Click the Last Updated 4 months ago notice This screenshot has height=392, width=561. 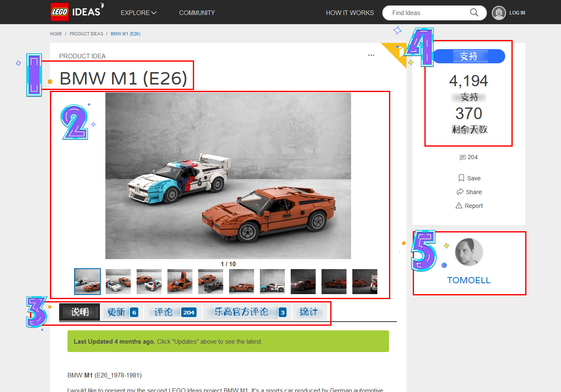(228, 341)
